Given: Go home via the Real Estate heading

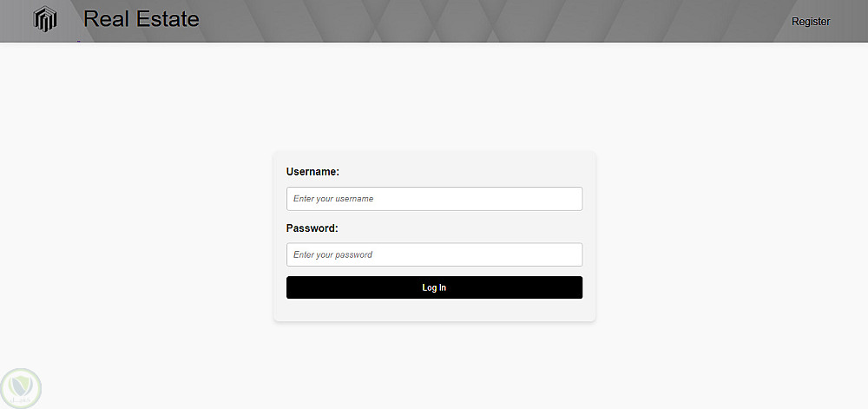Looking at the screenshot, I should (141, 19).
